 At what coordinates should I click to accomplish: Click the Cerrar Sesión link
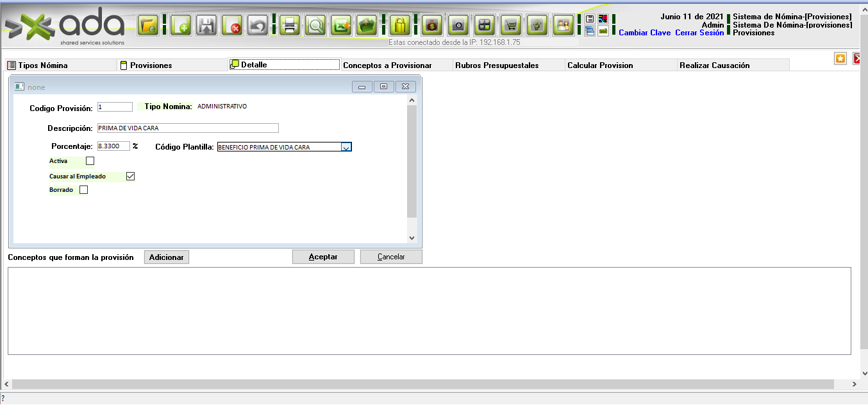click(699, 33)
